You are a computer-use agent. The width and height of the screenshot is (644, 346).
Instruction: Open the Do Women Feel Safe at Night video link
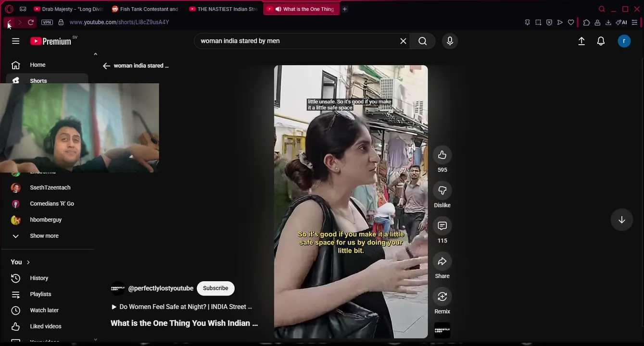coord(181,307)
